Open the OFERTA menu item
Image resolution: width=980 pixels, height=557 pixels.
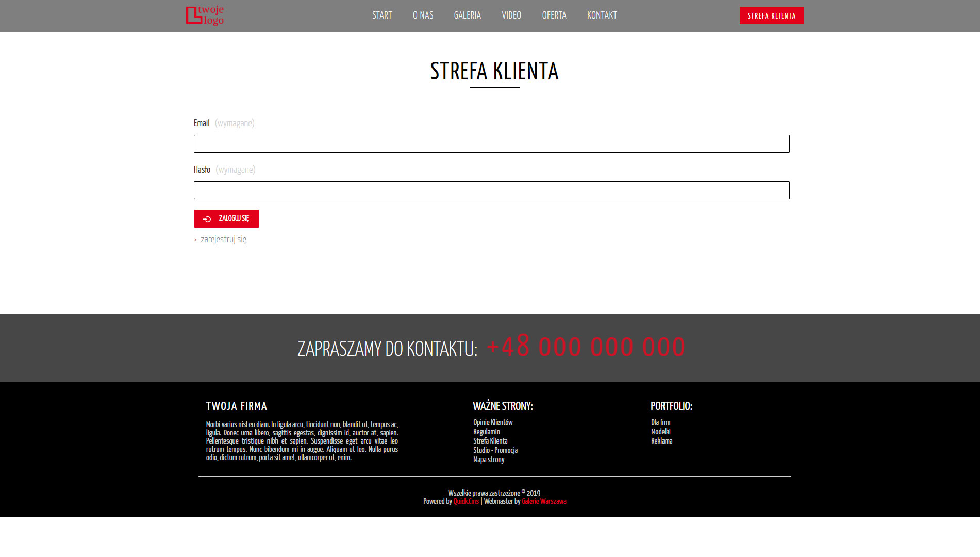pyautogui.click(x=554, y=15)
